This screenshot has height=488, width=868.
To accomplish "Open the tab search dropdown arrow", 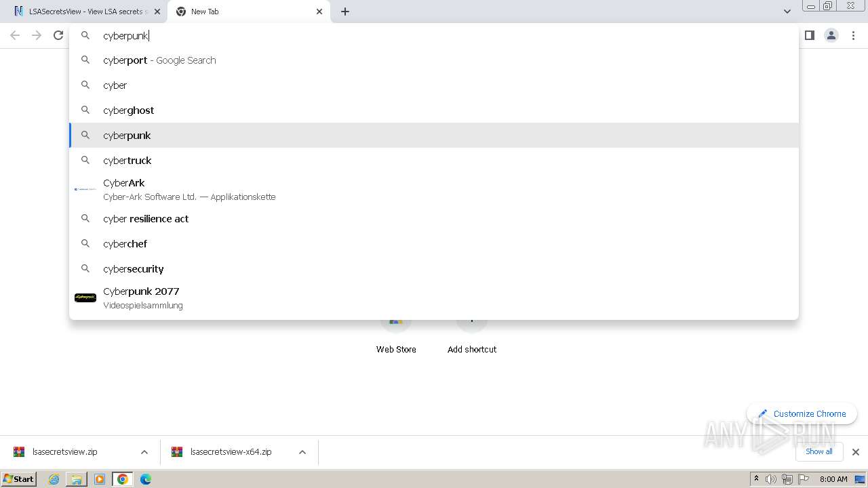I will pyautogui.click(x=787, y=12).
